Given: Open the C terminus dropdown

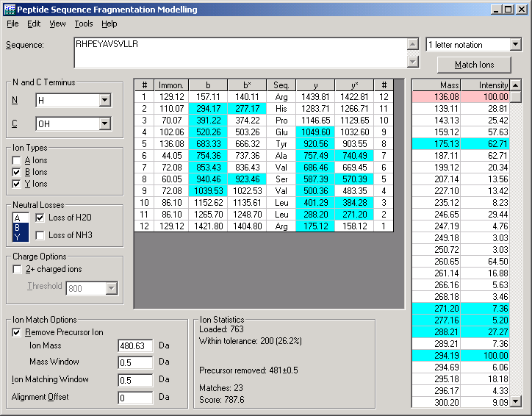Looking at the screenshot, I should coord(104,124).
